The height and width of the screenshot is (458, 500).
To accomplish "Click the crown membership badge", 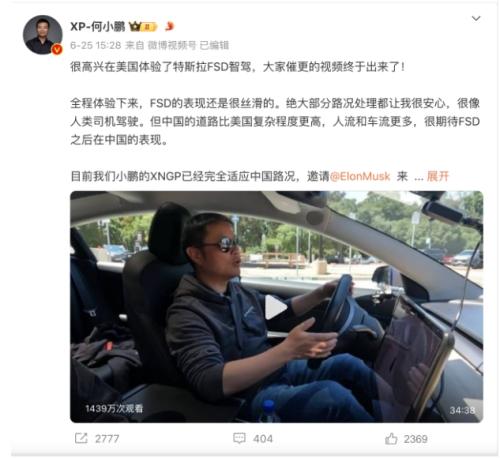I will [x=143, y=26].
